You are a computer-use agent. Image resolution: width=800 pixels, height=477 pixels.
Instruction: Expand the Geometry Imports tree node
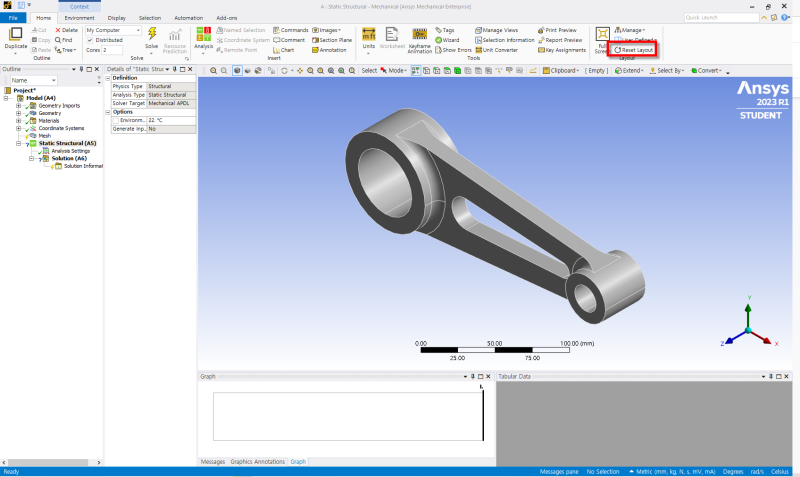18,106
